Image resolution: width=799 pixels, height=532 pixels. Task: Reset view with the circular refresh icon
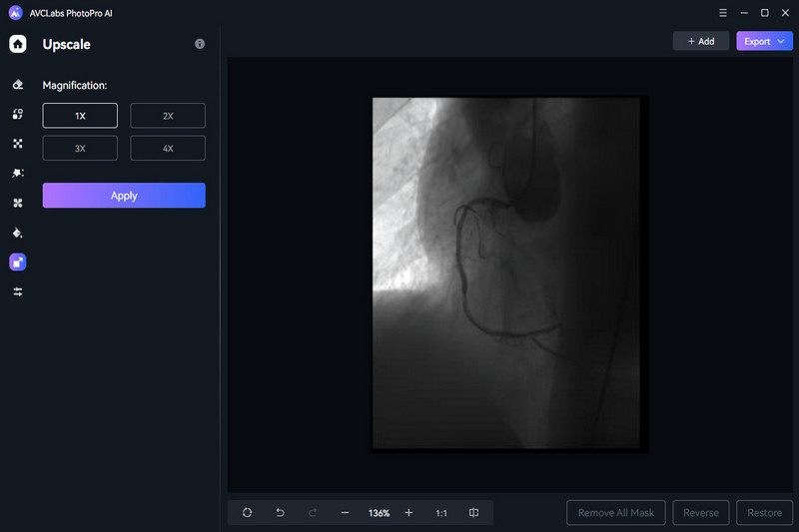pos(247,513)
